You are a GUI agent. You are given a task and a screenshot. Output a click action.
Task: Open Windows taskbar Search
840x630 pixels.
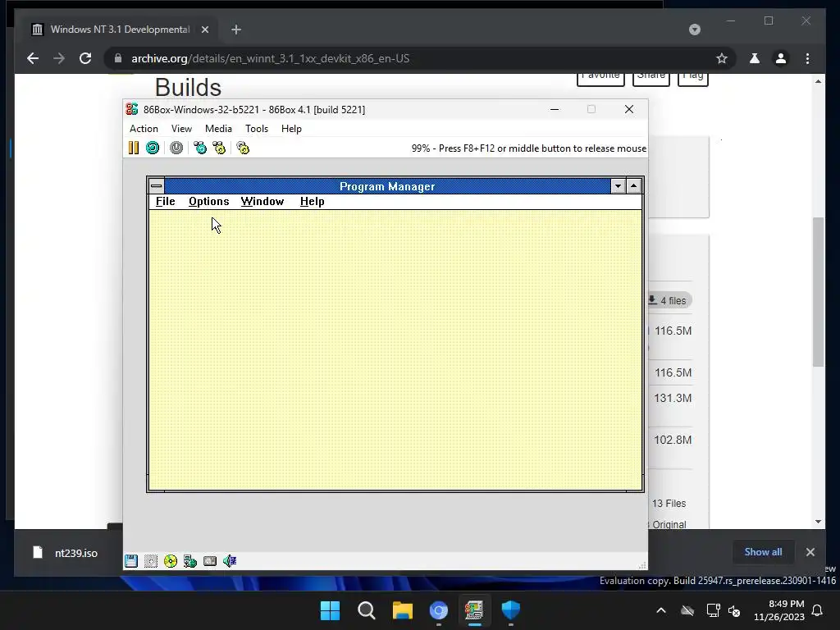[x=367, y=610]
